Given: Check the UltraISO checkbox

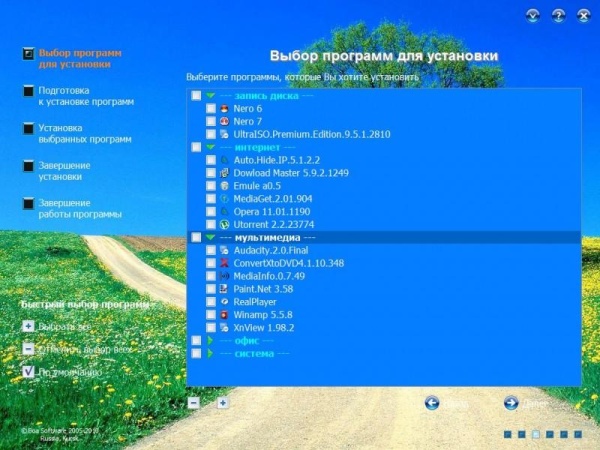Looking at the screenshot, I should pyautogui.click(x=211, y=134).
